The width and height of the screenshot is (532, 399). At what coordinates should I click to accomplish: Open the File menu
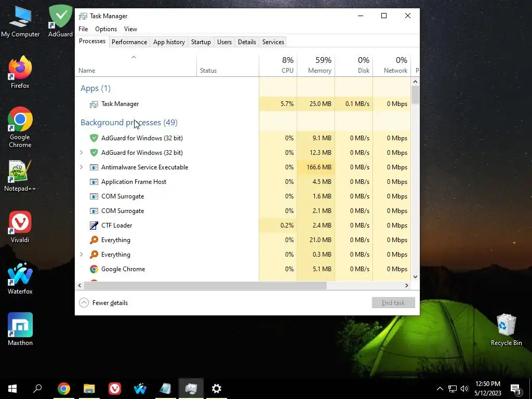pos(83,29)
